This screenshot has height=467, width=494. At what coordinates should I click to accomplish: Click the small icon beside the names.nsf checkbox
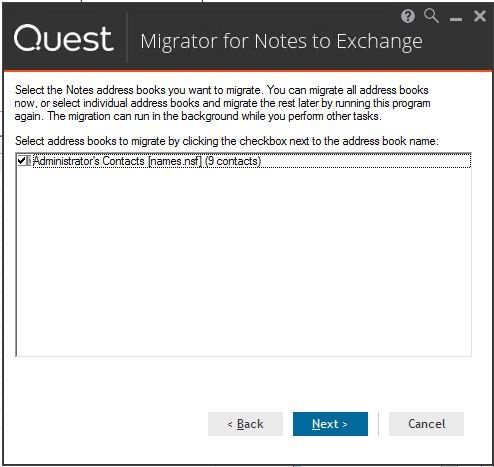(29, 161)
